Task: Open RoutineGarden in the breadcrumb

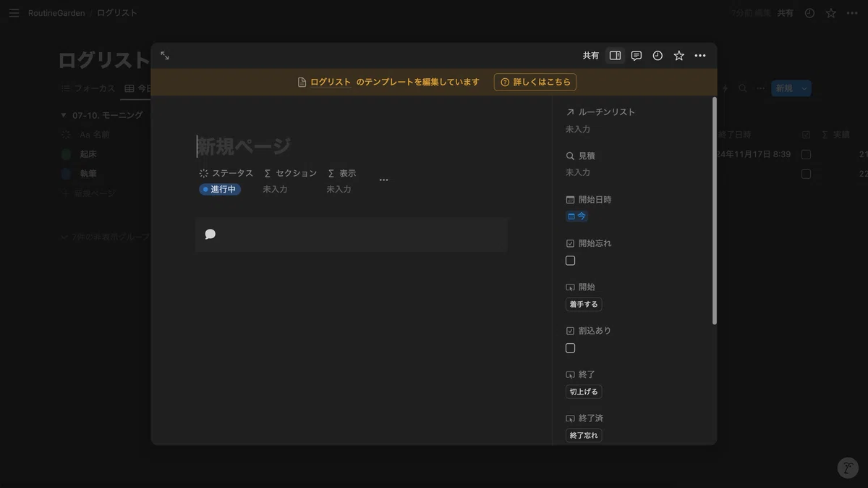Action: click(x=56, y=13)
